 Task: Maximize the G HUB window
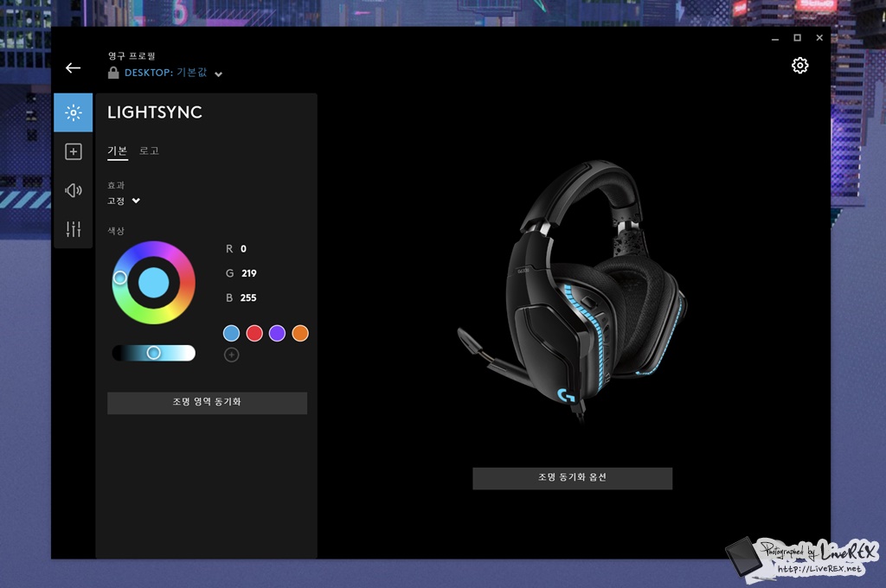pos(797,38)
